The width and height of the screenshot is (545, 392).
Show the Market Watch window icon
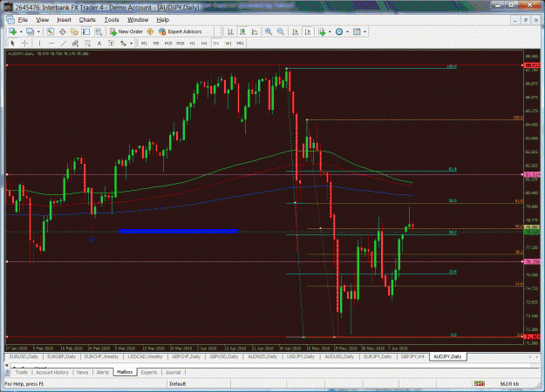(51, 31)
